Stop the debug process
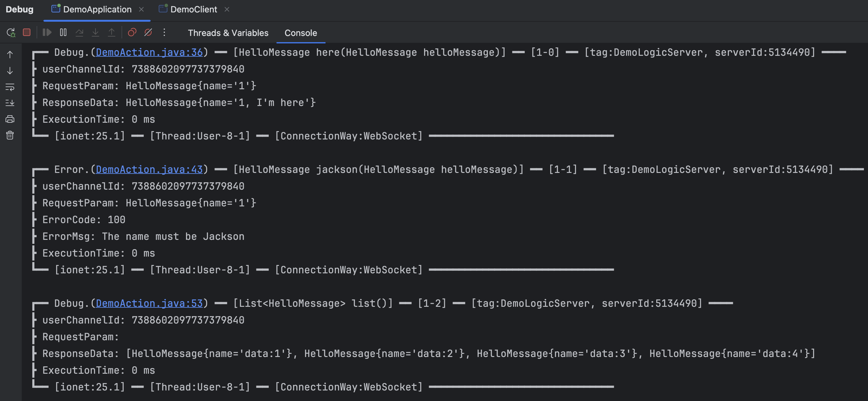The width and height of the screenshot is (868, 401). tap(27, 32)
